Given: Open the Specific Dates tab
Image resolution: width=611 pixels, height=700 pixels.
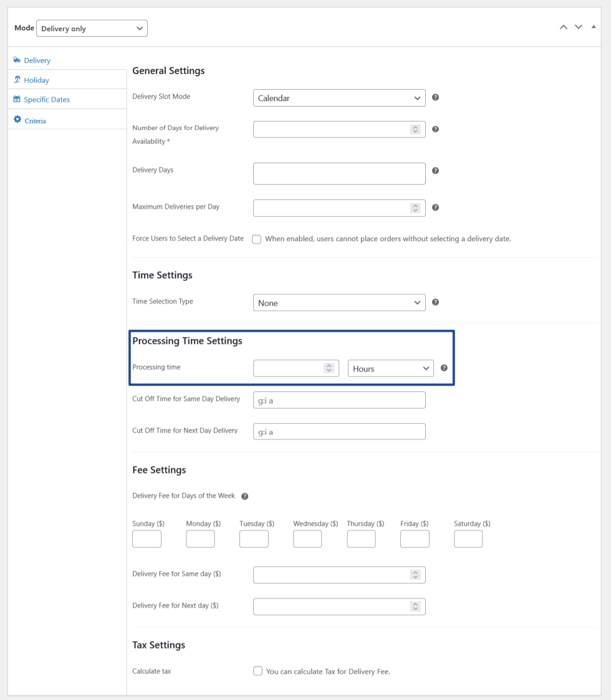Looking at the screenshot, I should pyautogui.click(x=46, y=100).
